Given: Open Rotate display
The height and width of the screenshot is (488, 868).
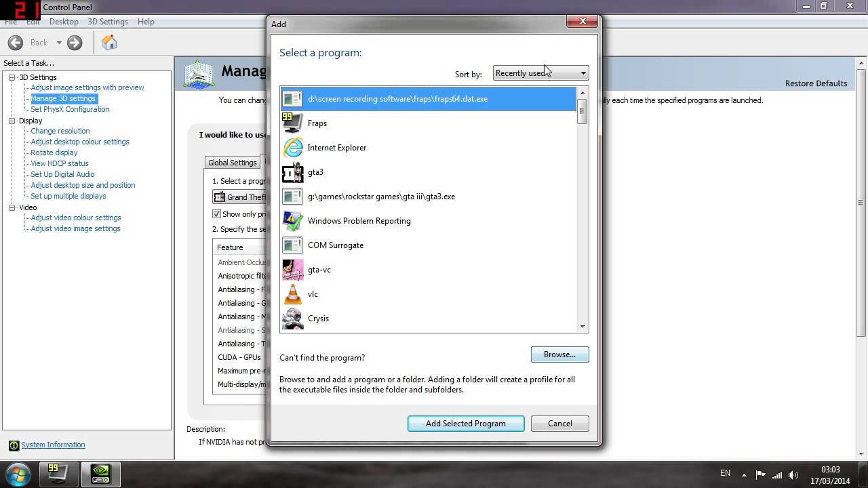Looking at the screenshot, I should click(x=54, y=152).
